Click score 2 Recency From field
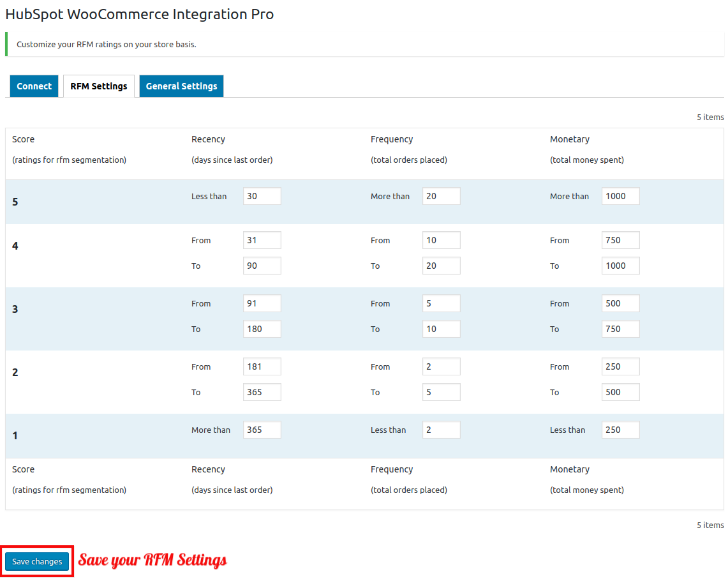728x581 pixels. point(262,366)
